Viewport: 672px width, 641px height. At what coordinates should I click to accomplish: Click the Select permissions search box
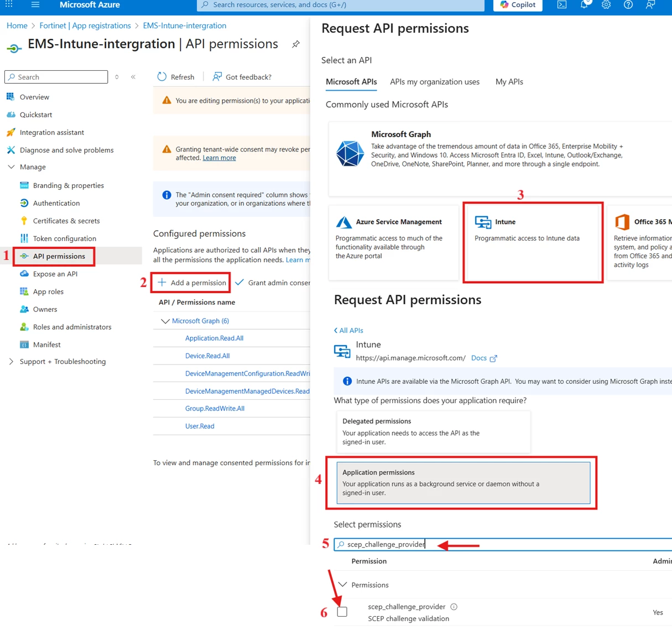(x=503, y=544)
